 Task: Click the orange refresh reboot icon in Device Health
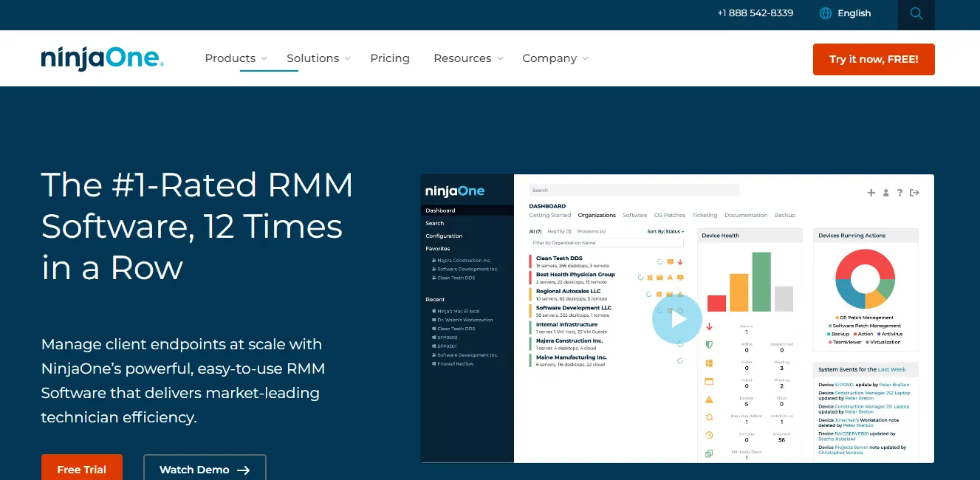tap(709, 418)
